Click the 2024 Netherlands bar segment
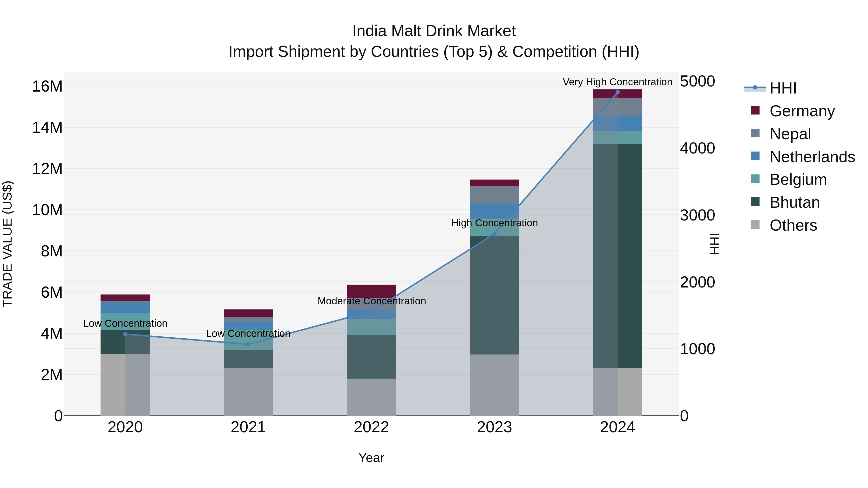Viewport: 868px width, 488px height. click(x=617, y=124)
